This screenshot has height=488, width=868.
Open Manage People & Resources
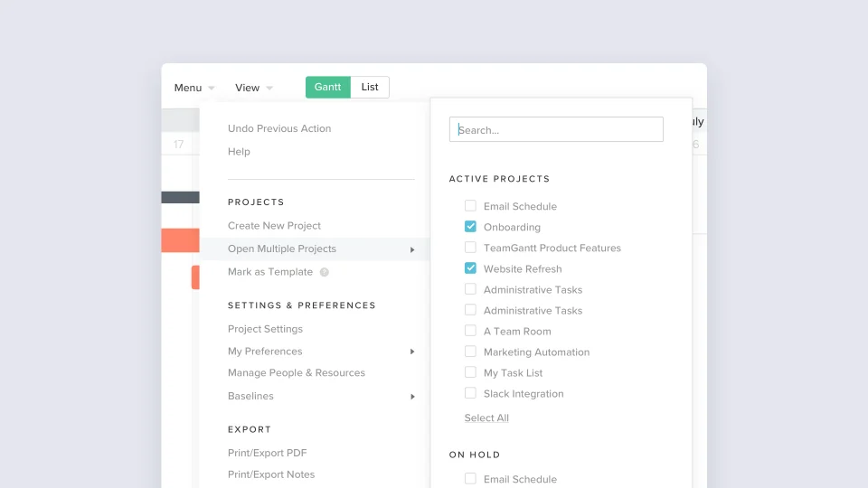tap(297, 373)
